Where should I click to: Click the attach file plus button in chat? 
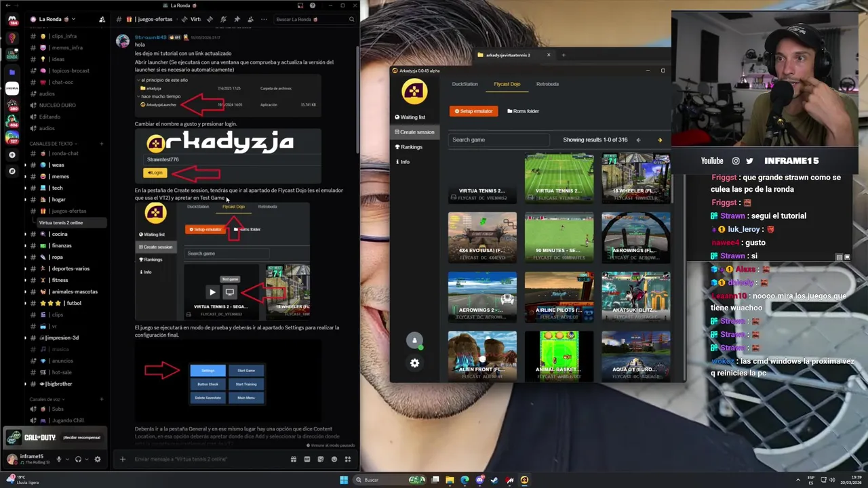point(123,459)
